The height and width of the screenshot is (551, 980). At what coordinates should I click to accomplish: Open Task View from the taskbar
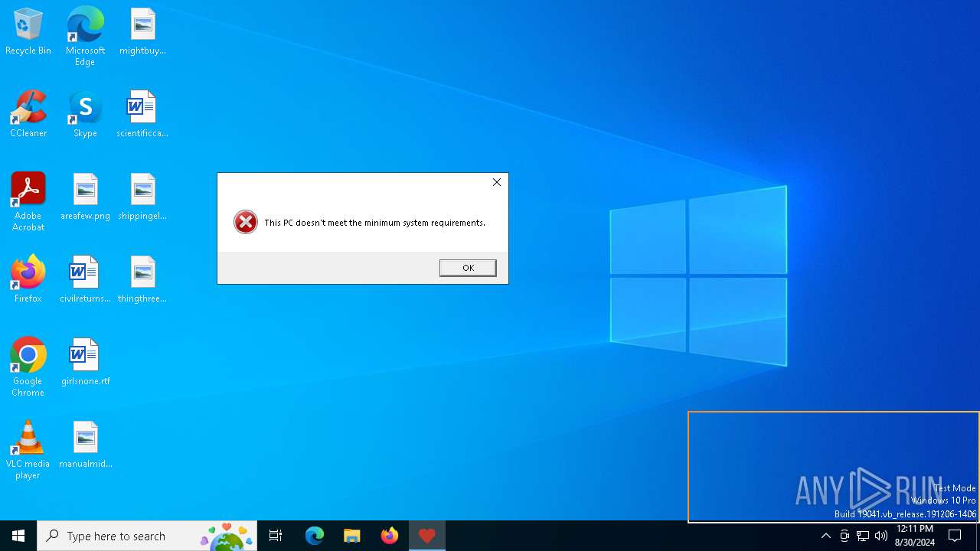pyautogui.click(x=276, y=536)
